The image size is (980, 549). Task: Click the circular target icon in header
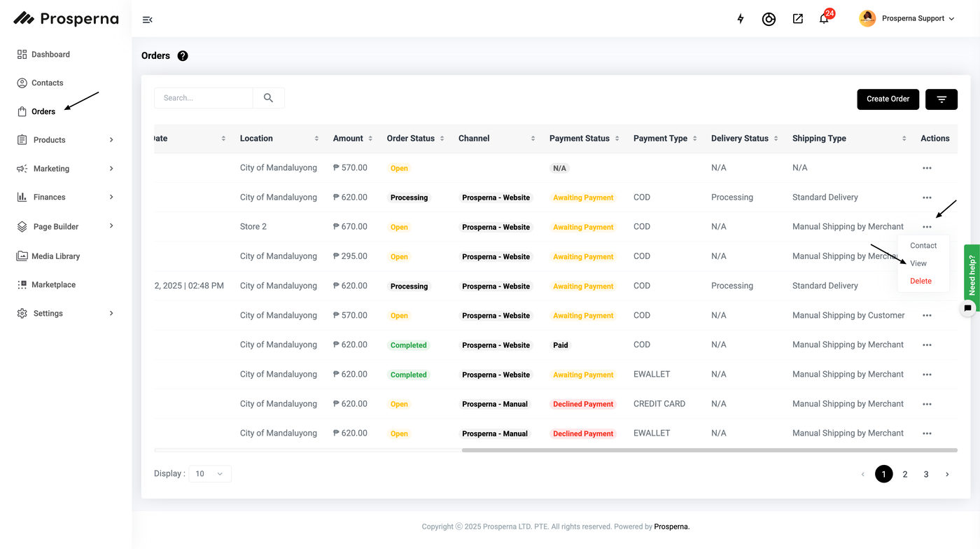pos(769,19)
